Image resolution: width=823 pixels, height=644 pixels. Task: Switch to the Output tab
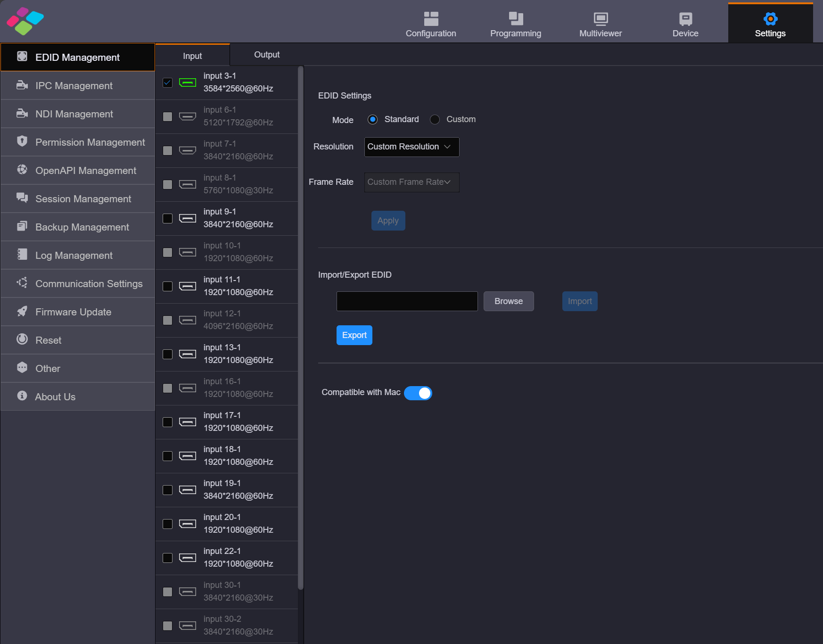point(266,54)
